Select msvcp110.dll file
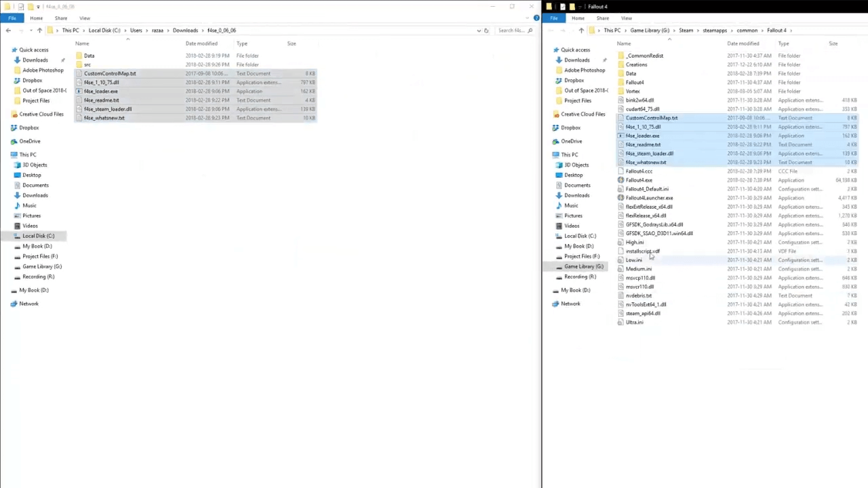The height and width of the screenshot is (488, 868). (640, 278)
